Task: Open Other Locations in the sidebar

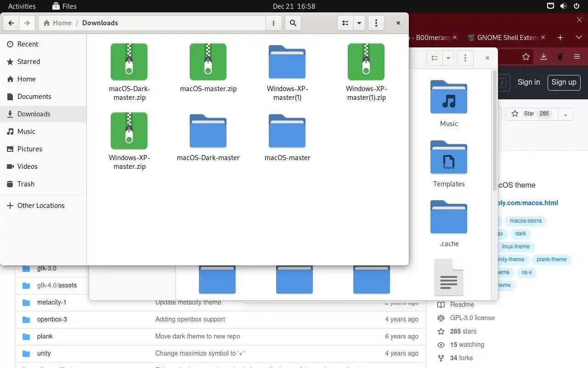Action: coord(43,206)
